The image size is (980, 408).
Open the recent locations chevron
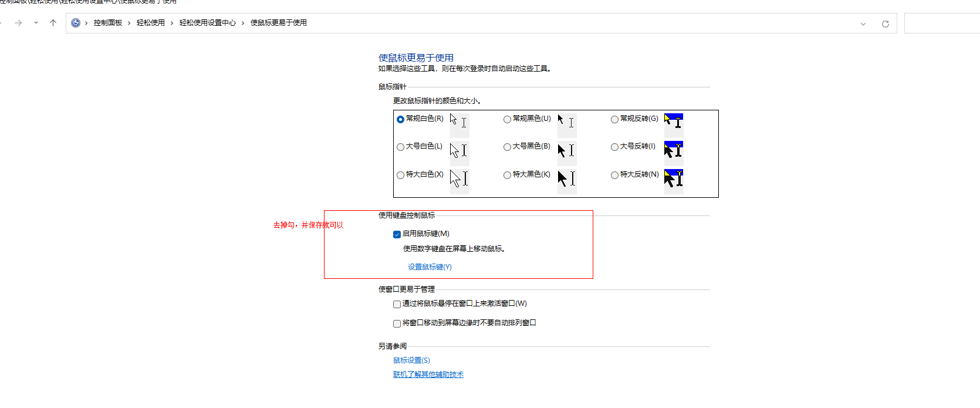(36, 23)
